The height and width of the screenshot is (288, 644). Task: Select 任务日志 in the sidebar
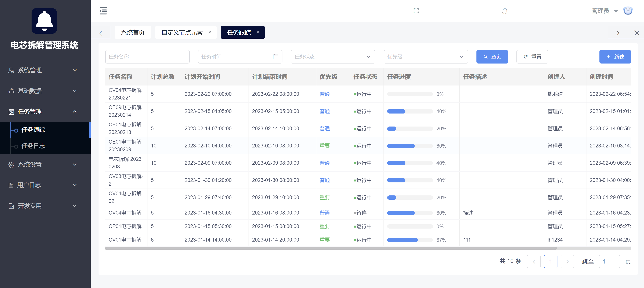click(45, 146)
